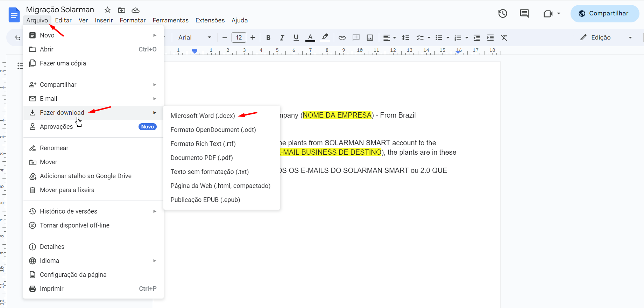Open the text highlight color picker
This screenshot has height=308, width=644.
click(x=325, y=38)
